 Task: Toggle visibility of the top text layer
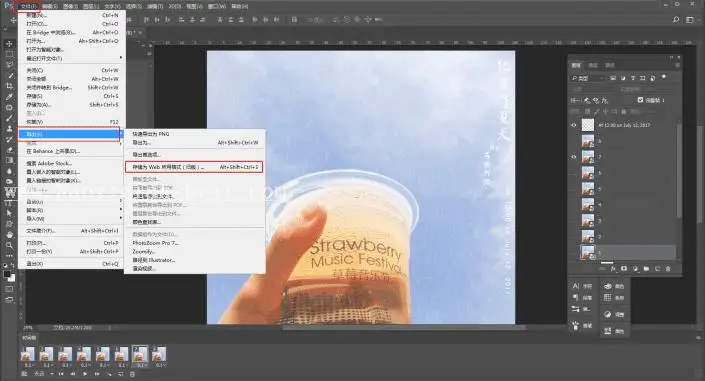[574, 125]
